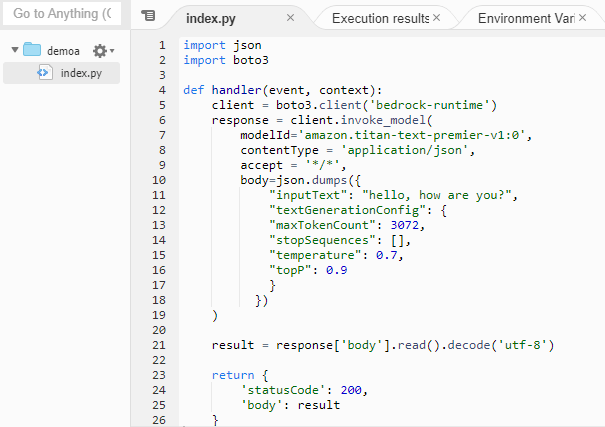This screenshot has width=605, height=427.
Task: Click the Go to Anything search field
Action: click(62, 14)
